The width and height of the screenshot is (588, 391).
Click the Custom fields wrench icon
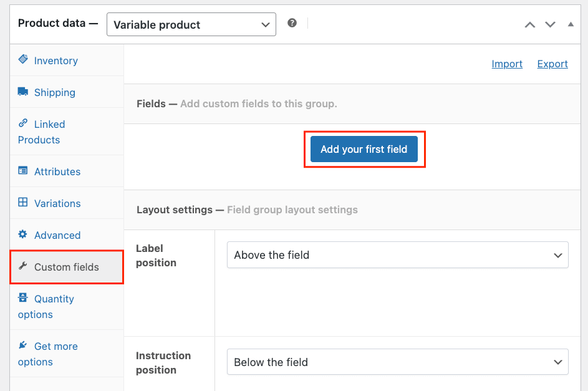23,266
